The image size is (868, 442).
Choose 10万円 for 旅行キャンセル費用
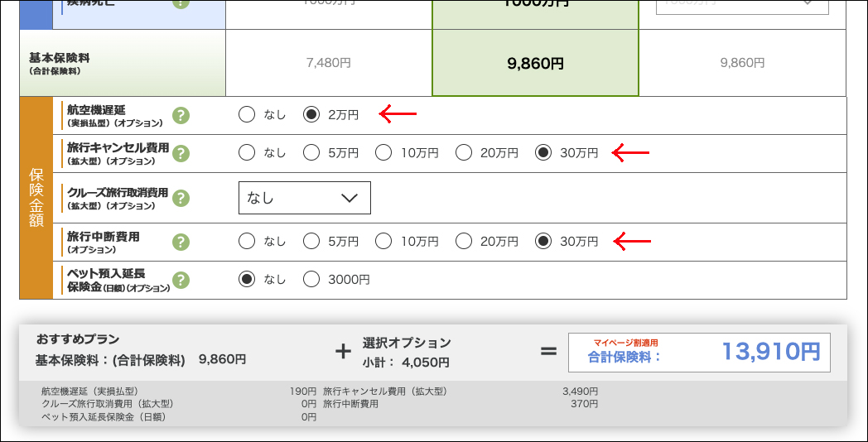click(x=384, y=152)
